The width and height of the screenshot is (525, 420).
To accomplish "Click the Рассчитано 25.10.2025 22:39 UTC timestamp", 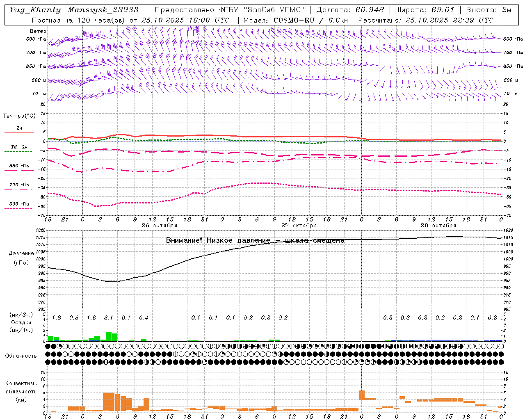I will point(426,20).
